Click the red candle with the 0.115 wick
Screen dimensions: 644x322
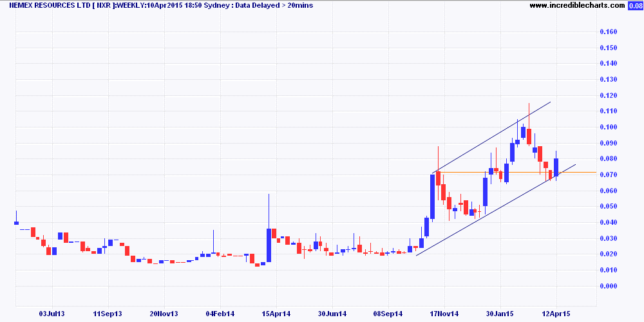point(529,137)
